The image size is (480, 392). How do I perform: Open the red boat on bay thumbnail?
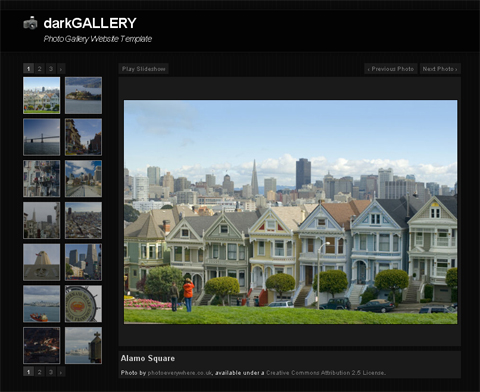[x=42, y=304]
